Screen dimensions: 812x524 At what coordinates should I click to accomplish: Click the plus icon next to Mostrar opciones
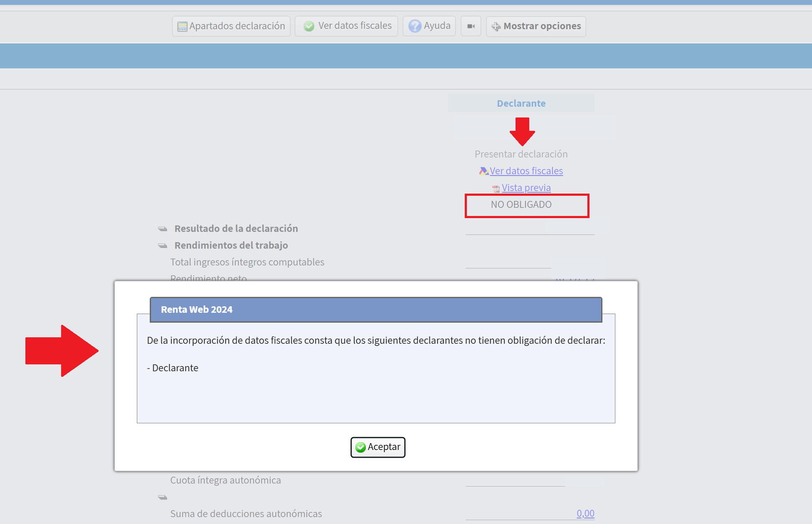point(496,26)
